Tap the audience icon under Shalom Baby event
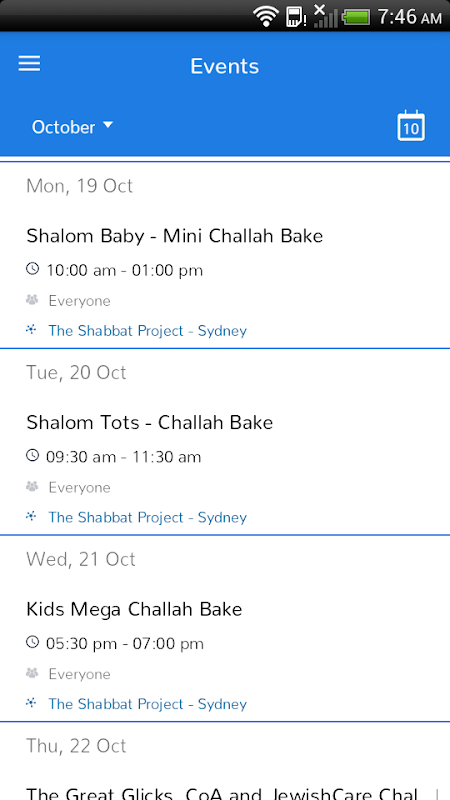450x800 pixels. (x=32, y=300)
